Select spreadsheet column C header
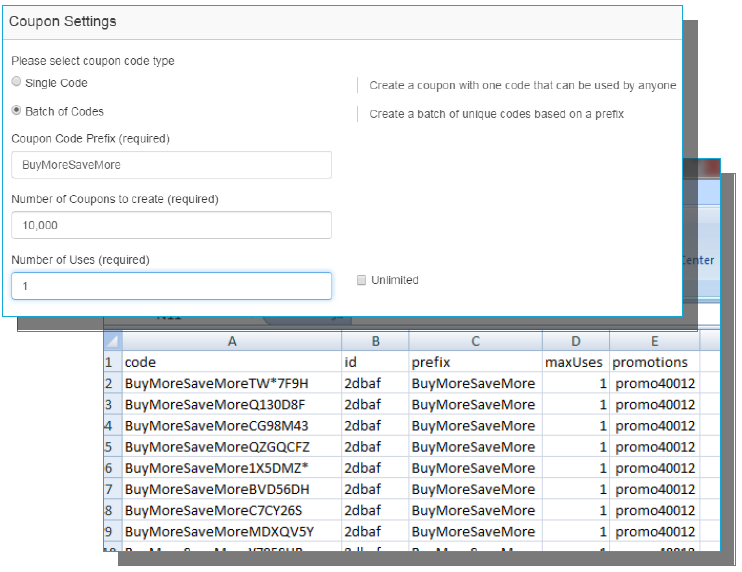The image size is (742, 572). click(x=476, y=341)
